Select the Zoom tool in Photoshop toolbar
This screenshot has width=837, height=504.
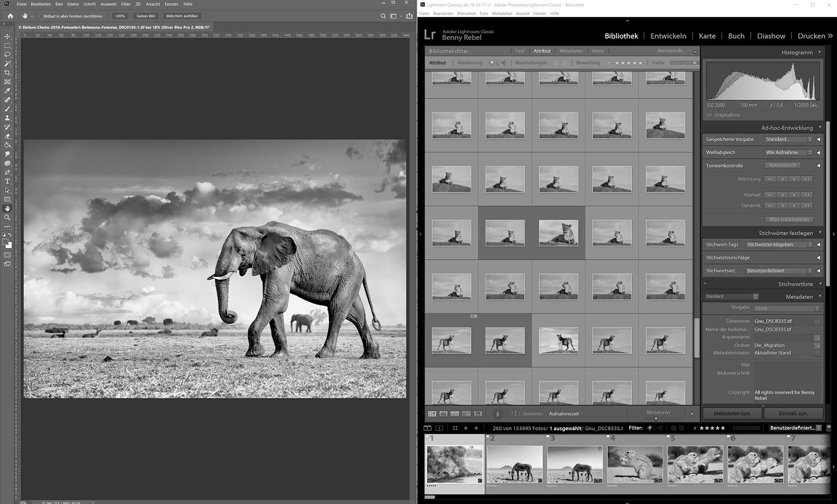7,217
